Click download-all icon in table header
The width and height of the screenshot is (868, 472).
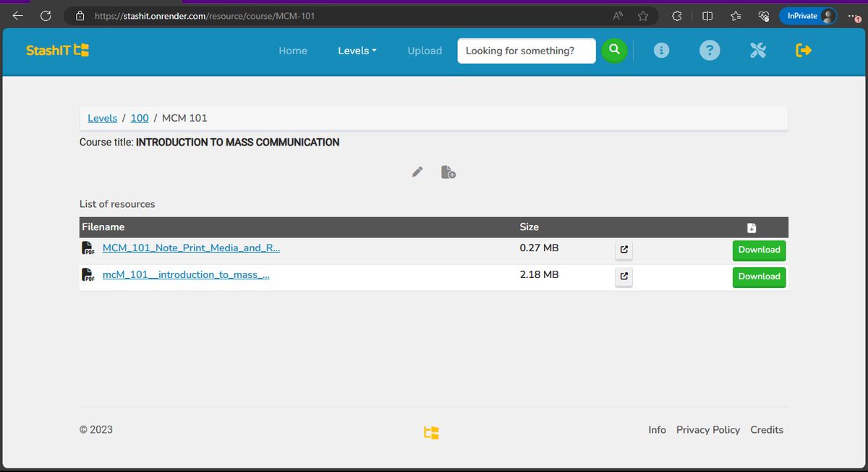[752, 228]
